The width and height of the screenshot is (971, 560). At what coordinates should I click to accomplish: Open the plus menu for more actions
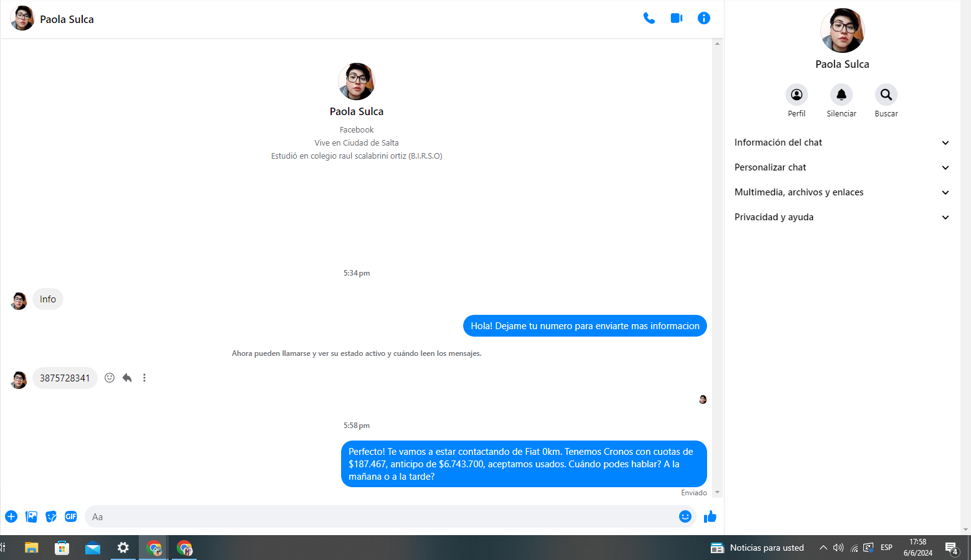pyautogui.click(x=11, y=516)
